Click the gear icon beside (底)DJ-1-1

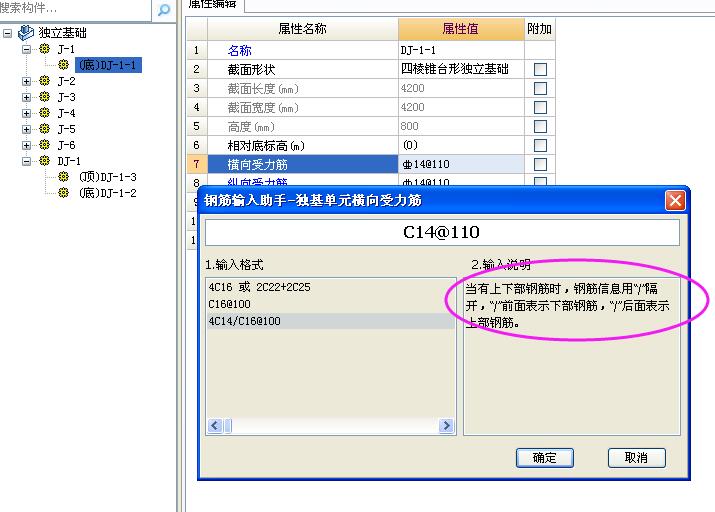pos(63,65)
